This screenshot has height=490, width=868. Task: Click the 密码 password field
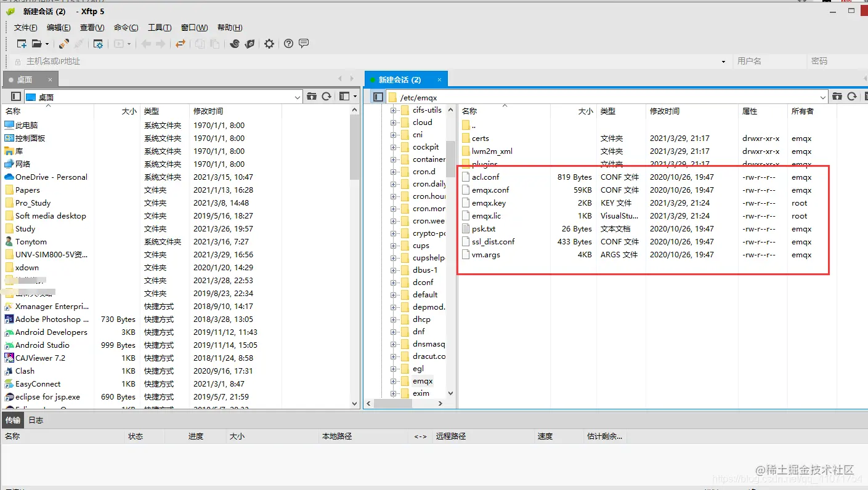point(837,62)
